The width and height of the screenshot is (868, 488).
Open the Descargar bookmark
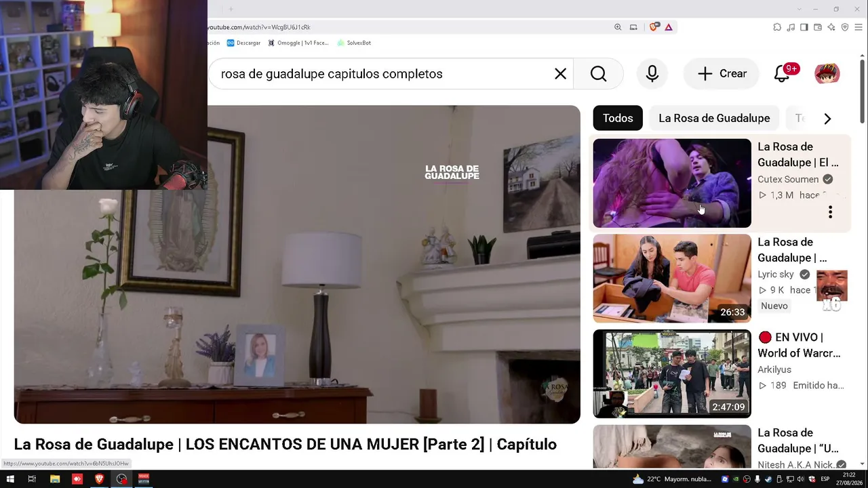click(x=243, y=43)
